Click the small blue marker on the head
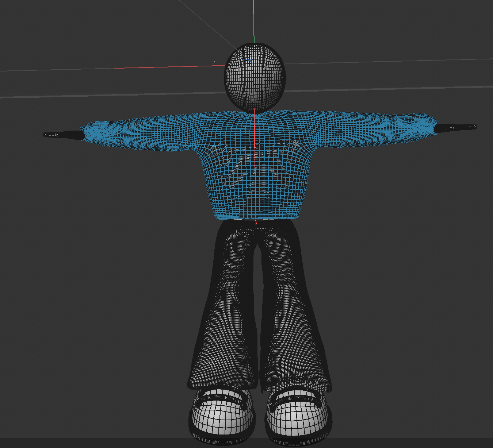 (248, 60)
